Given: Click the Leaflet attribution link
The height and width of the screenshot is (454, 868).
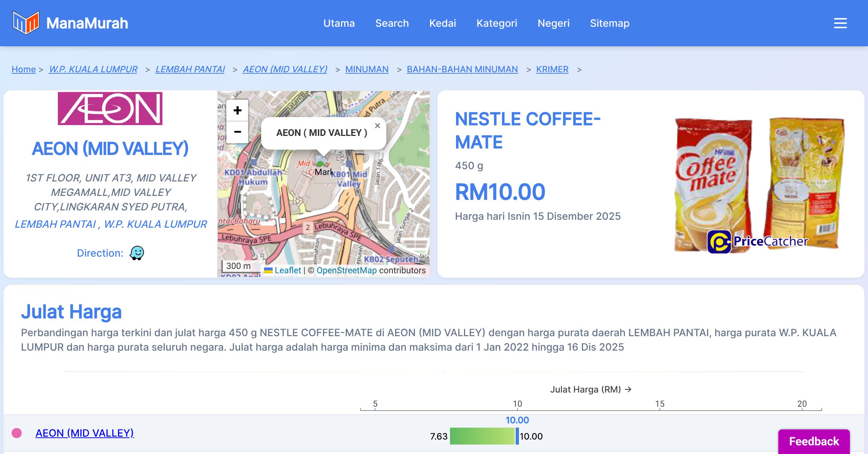Looking at the screenshot, I should tap(288, 270).
